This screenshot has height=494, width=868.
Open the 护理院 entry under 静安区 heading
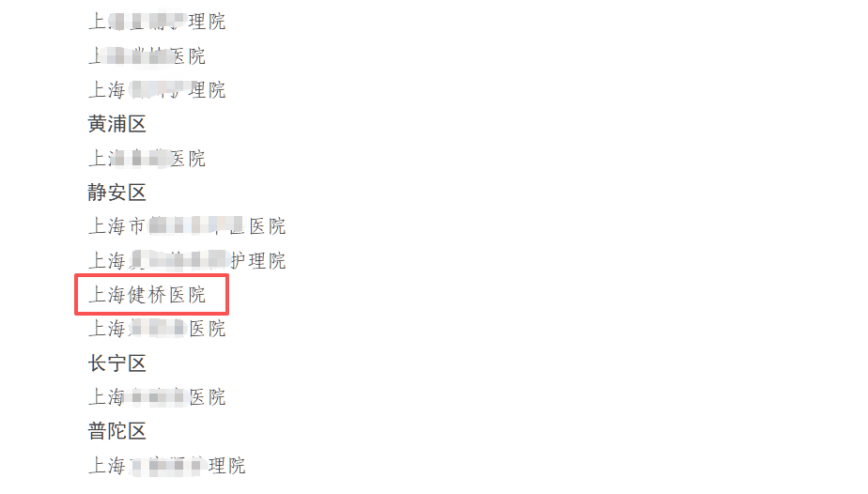187,260
